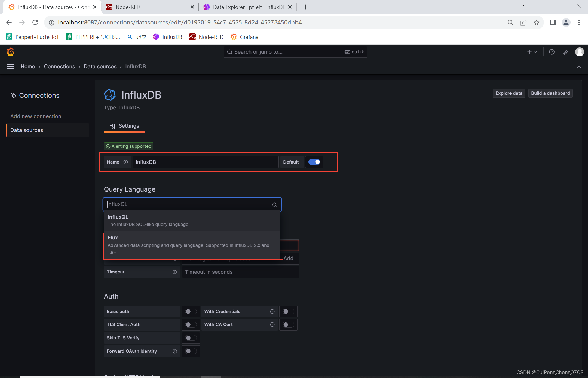Click the With Credentials info icon
The width and height of the screenshot is (588, 378).
click(x=272, y=311)
